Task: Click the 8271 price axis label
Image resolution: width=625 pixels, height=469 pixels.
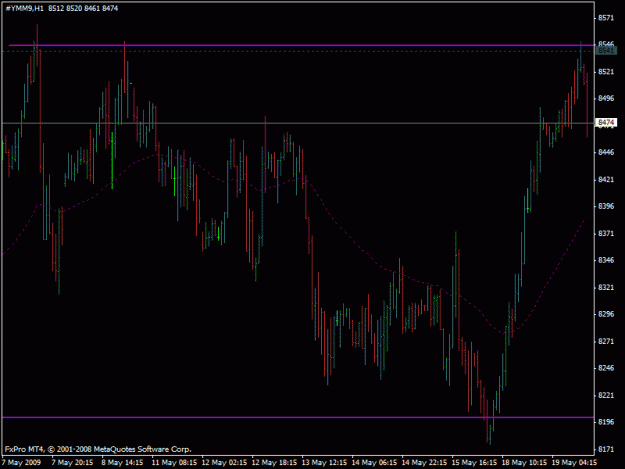Action: [606, 341]
